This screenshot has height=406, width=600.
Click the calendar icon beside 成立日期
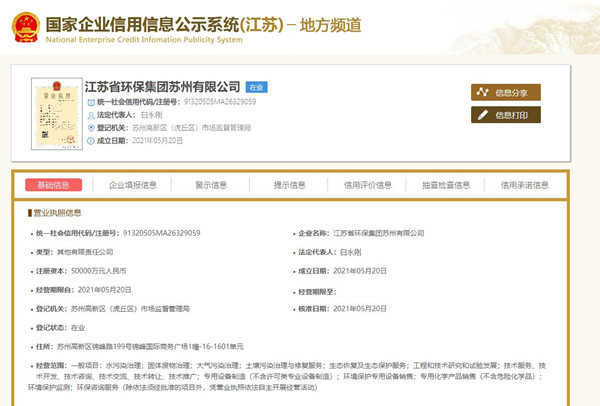tap(92, 141)
